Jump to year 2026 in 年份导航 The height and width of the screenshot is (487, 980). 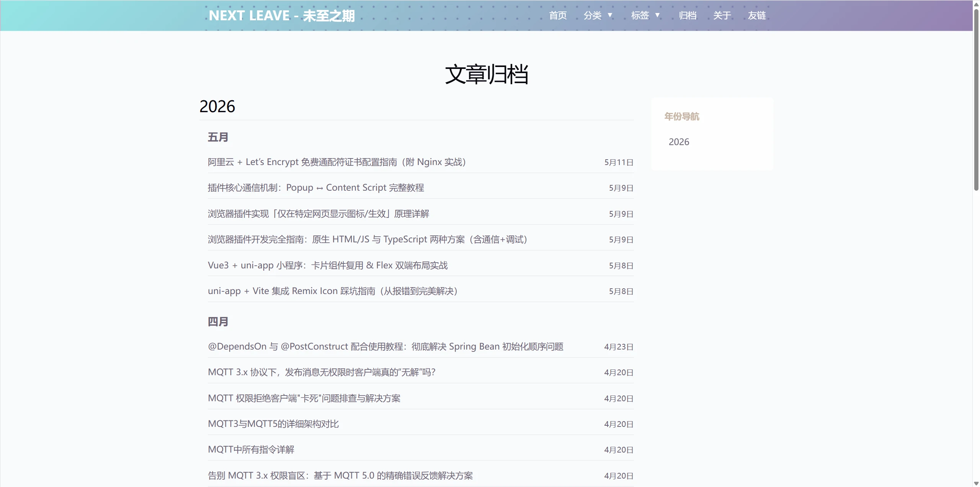[x=679, y=142]
